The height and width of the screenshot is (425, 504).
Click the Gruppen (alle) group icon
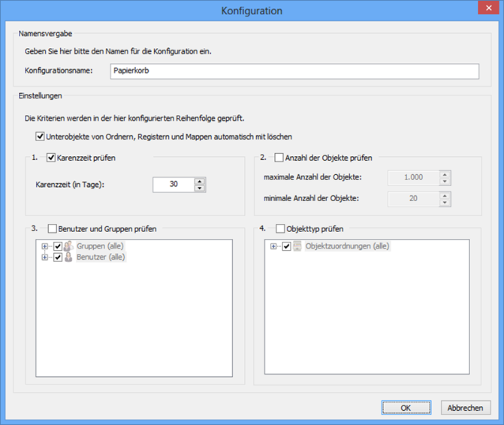[x=68, y=246]
